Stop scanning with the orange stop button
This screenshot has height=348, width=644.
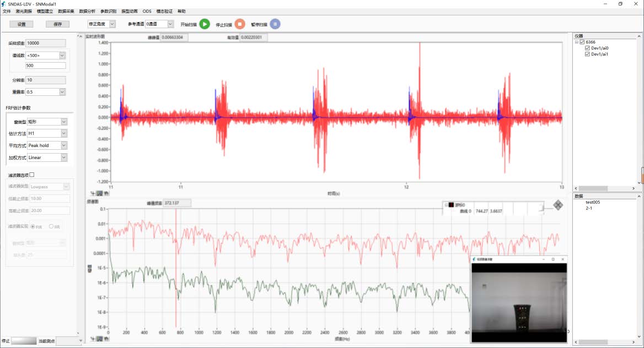click(x=239, y=24)
